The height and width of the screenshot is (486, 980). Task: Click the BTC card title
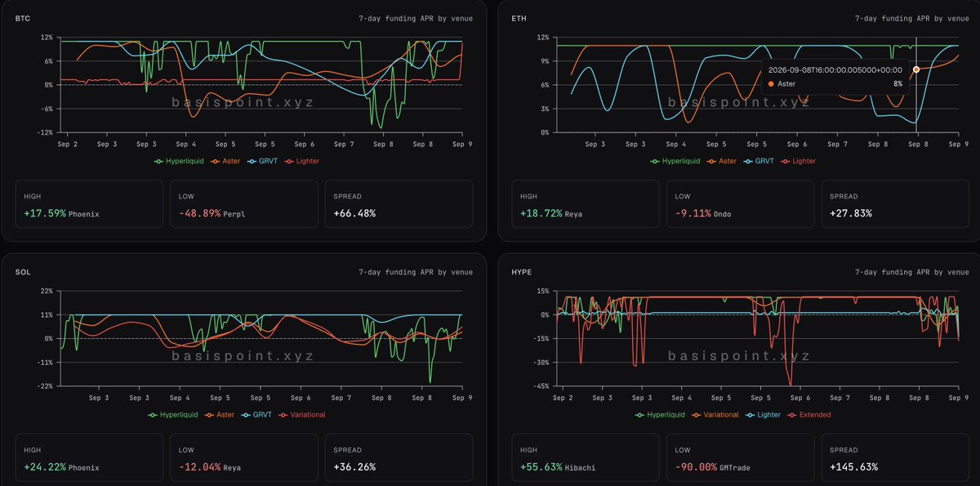(x=22, y=18)
